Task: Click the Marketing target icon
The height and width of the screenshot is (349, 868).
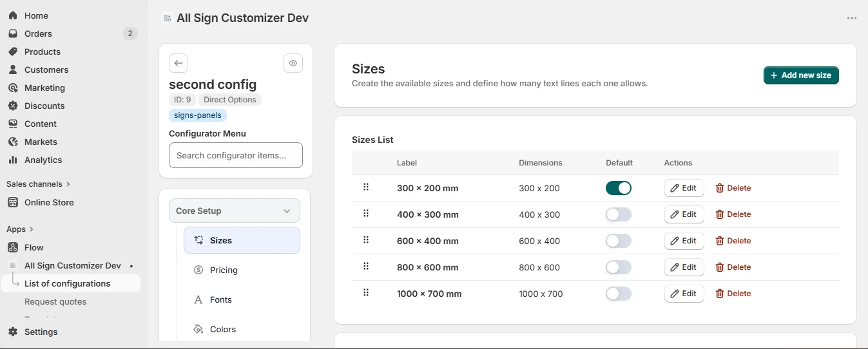Action: (x=13, y=88)
